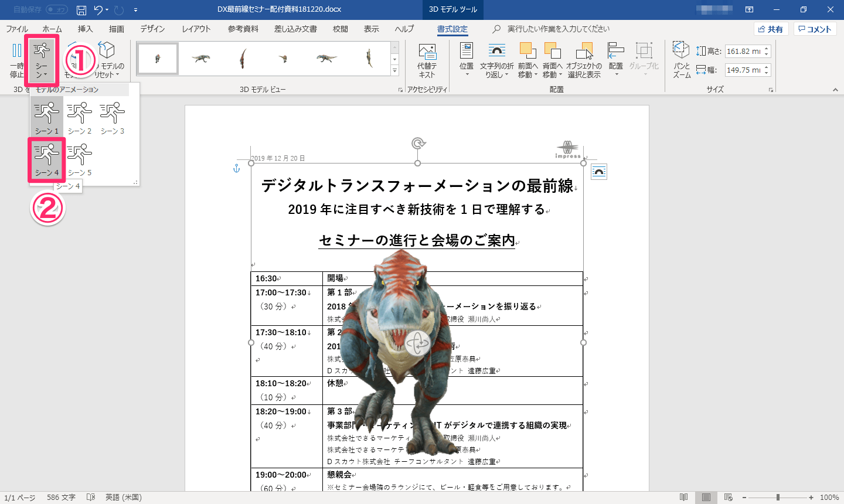Toggle 自動保存 (AutoSave) switch
Viewport: 844px width, 504px height.
(57, 9)
